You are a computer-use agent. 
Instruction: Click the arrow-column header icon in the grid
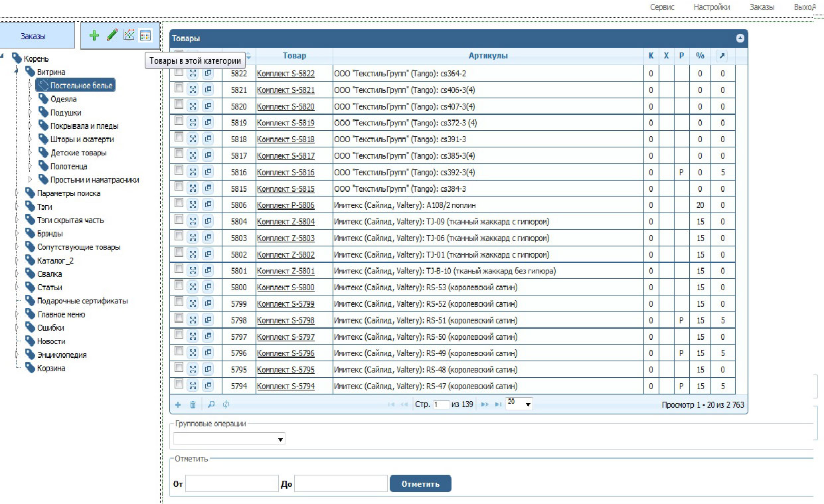[722, 56]
